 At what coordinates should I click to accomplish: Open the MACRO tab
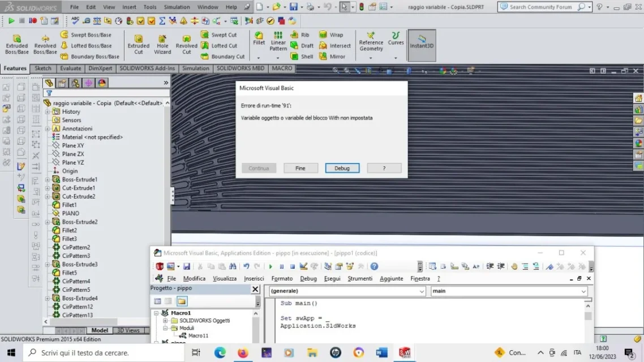pos(282,68)
